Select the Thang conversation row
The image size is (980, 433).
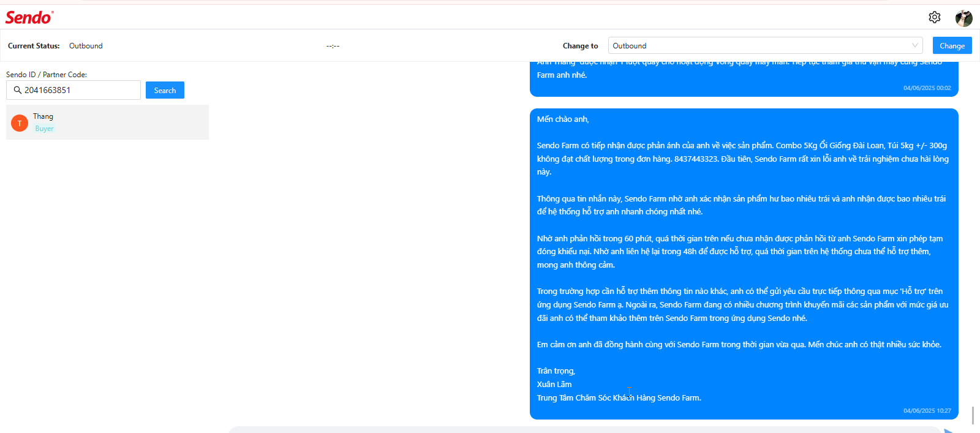tap(107, 122)
